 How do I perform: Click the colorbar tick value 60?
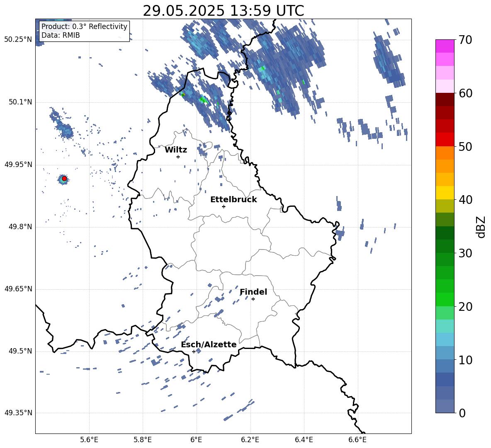click(466, 93)
